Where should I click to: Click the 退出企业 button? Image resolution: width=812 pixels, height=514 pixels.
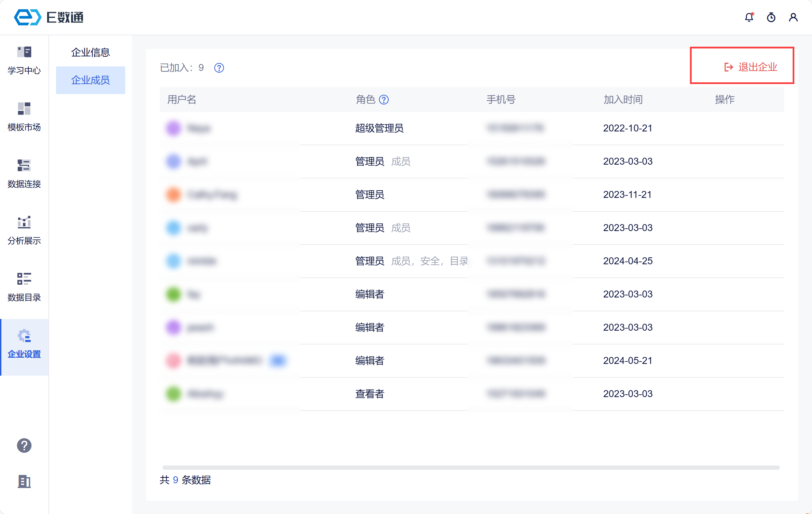pos(750,67)
